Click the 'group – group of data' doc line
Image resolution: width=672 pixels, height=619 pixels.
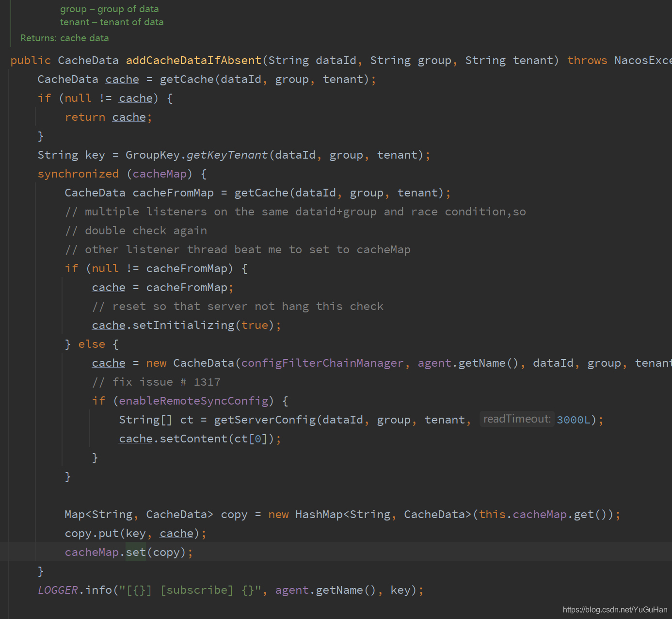coord(109,9)
